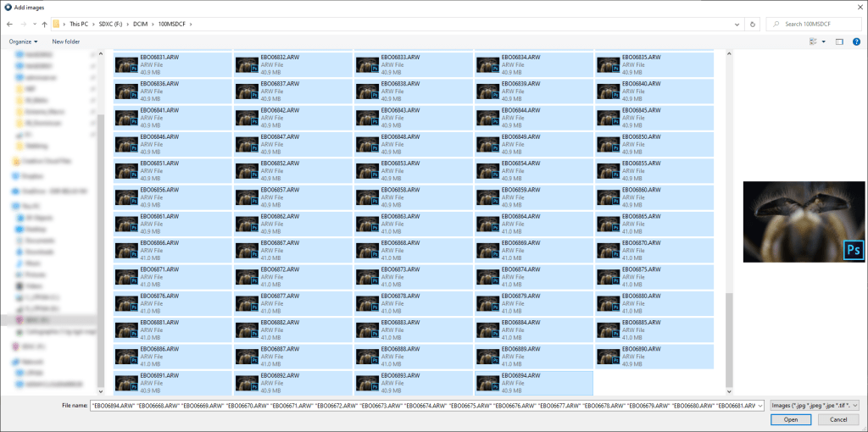This screenshot has height=432, width=868.
Task: Open the Help question mark icon
Action: (x=857, y=41)
